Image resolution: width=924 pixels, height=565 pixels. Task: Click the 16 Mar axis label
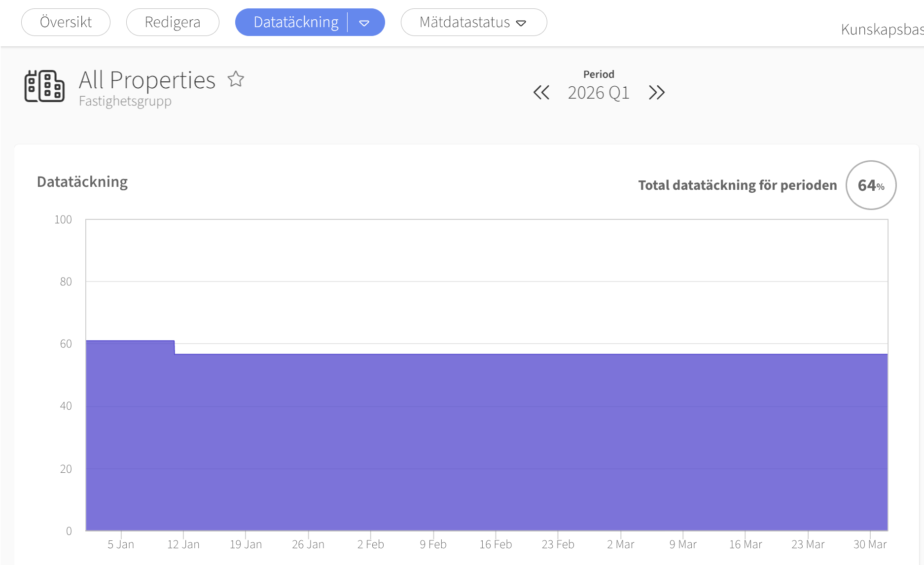(x=746, y=544)
